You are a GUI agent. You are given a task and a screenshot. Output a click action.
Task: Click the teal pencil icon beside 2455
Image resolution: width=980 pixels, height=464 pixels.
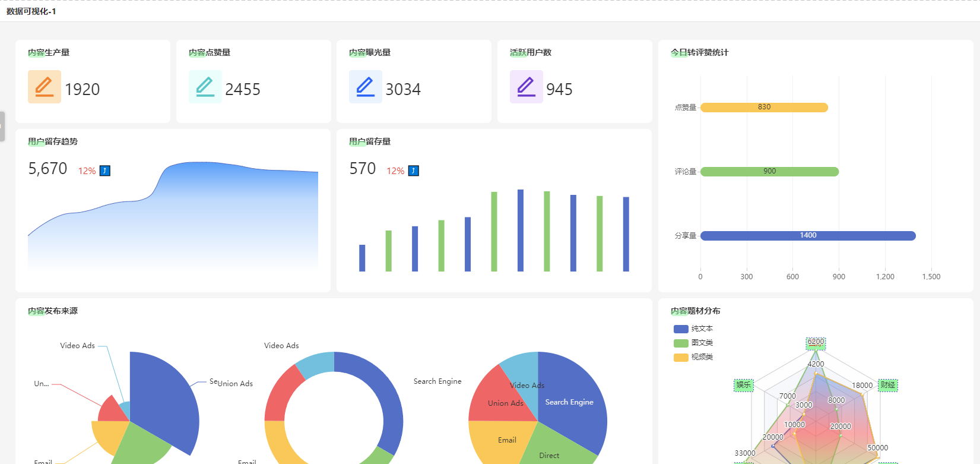pos(205,87)
